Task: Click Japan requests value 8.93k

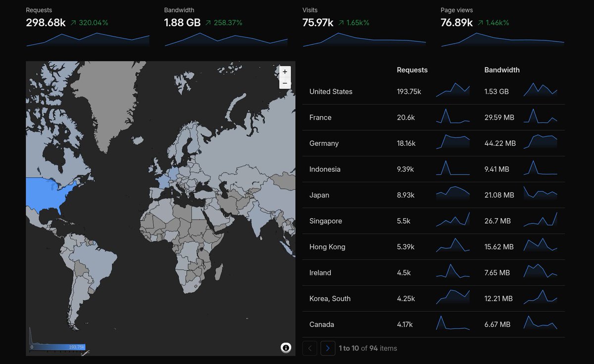Action: (x=406, y=195)
